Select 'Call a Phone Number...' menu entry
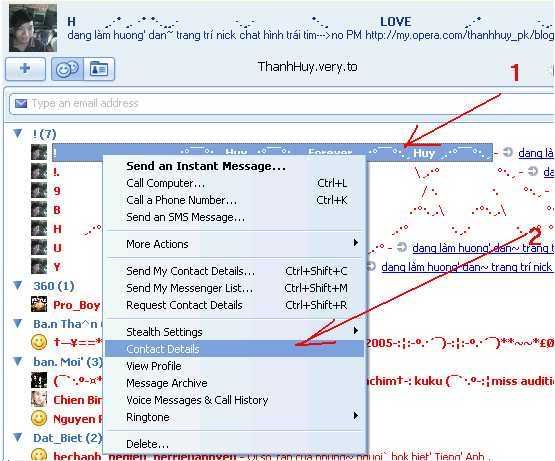Image resolution: width=555 pixels, height=461 pixels. point(234,200)
